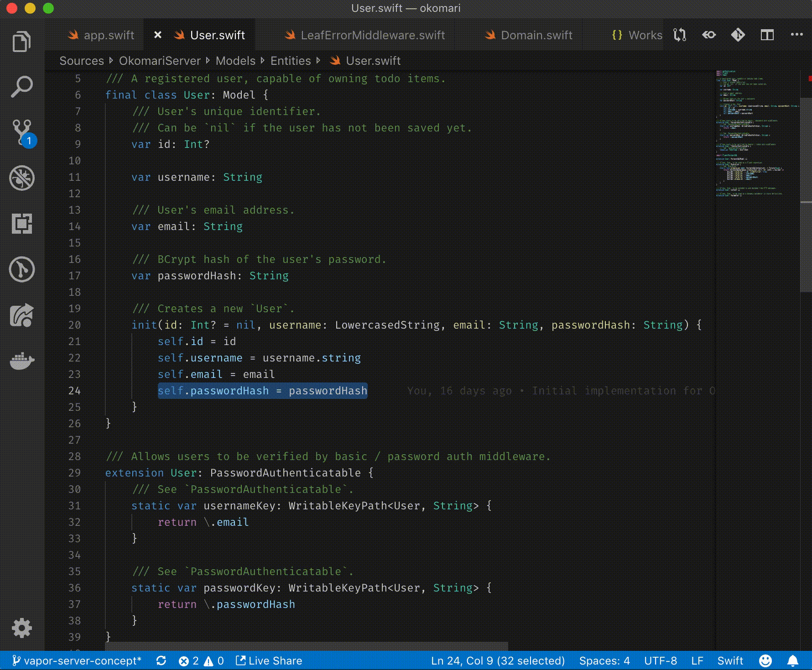Change file encoding UTF-8
812x670 pixels.
click(661, 661)
